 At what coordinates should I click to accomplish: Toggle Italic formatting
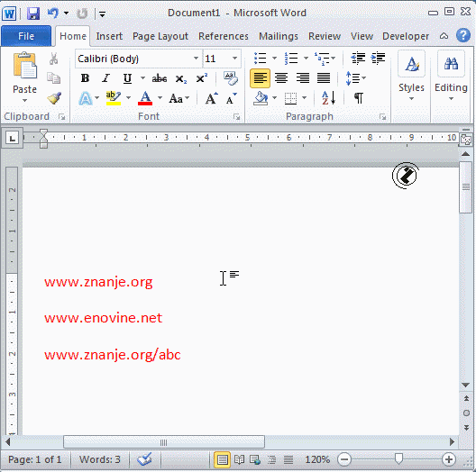click(x=106, y=78)
